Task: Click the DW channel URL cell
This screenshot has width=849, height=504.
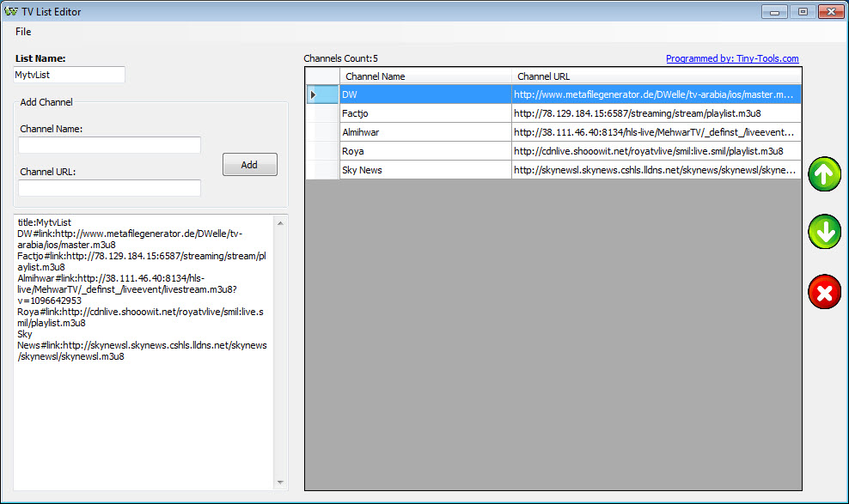Action: [657, 94]
